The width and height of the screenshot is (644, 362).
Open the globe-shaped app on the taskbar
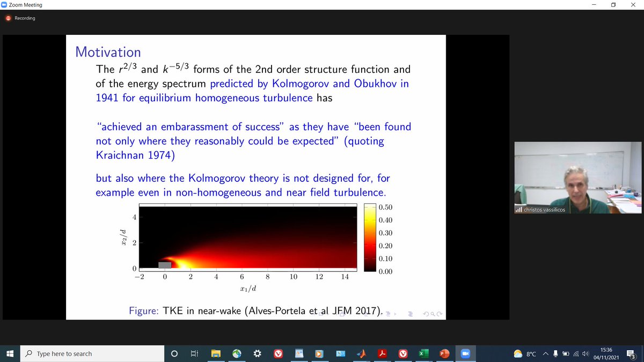click(237, 353)
